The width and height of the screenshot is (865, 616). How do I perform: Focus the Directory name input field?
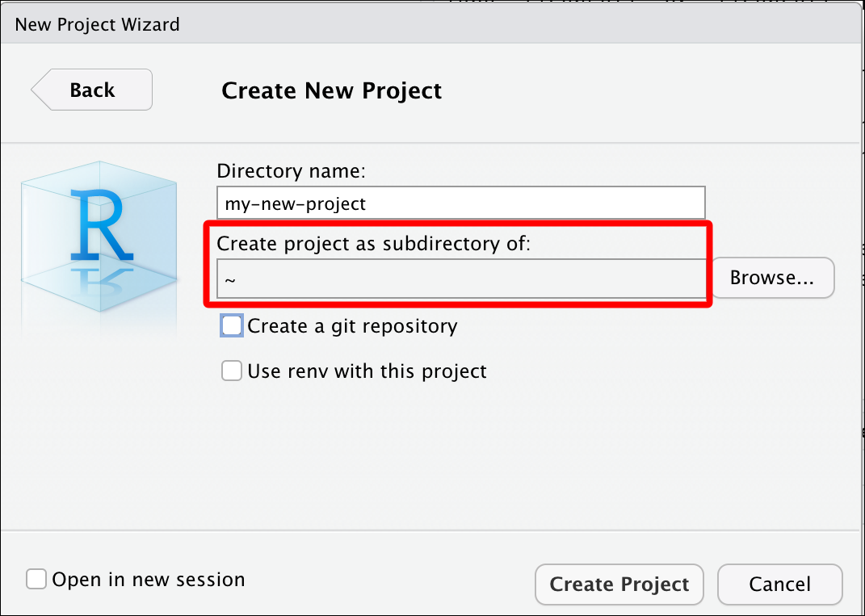(x=460, y=203)
